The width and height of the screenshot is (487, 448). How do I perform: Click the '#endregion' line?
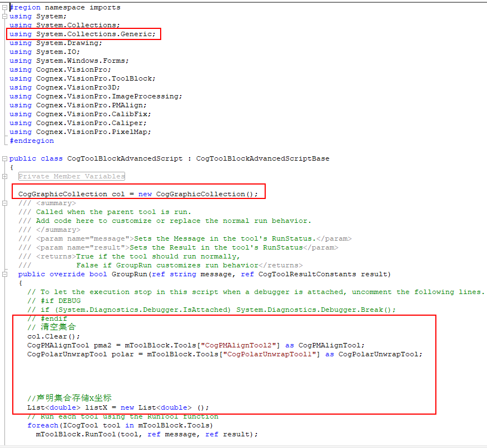(32, 141)
